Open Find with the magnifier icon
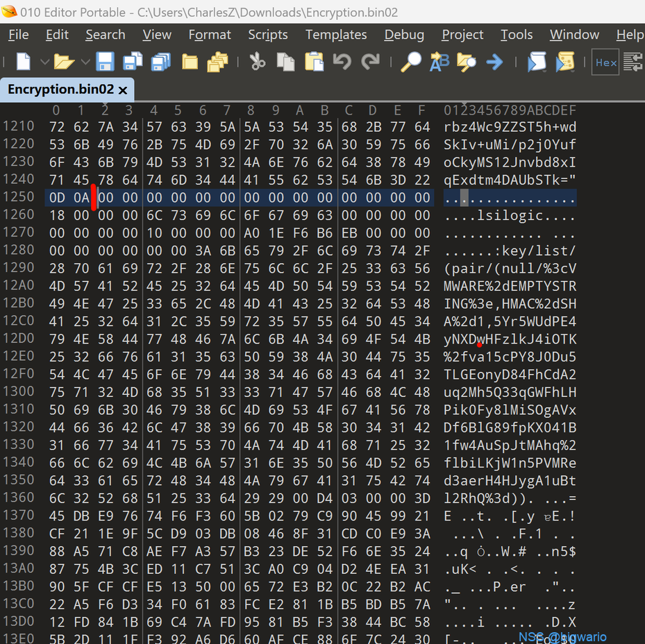The height and width of the screenshot is (644, 645). 411,62
